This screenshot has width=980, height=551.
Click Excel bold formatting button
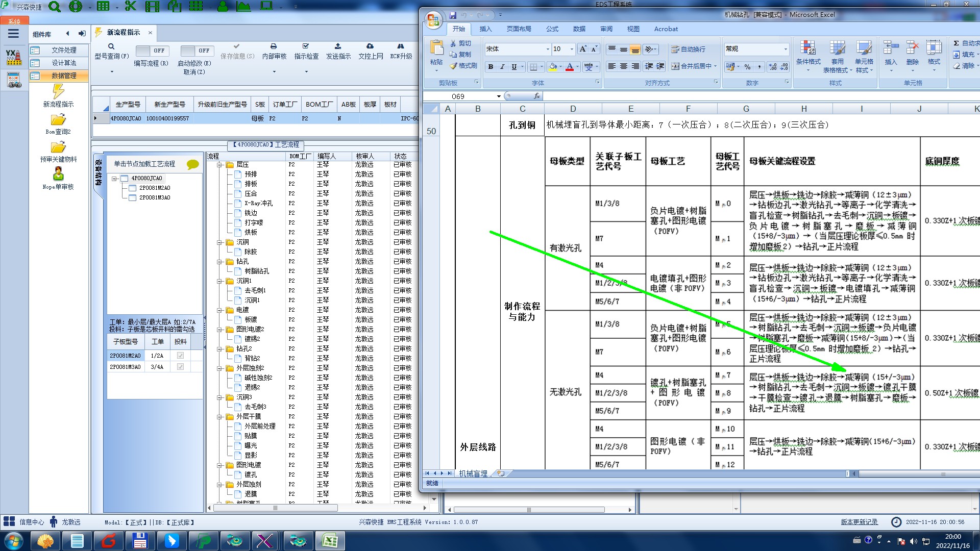pyautogui.click(x=491, y=67)
